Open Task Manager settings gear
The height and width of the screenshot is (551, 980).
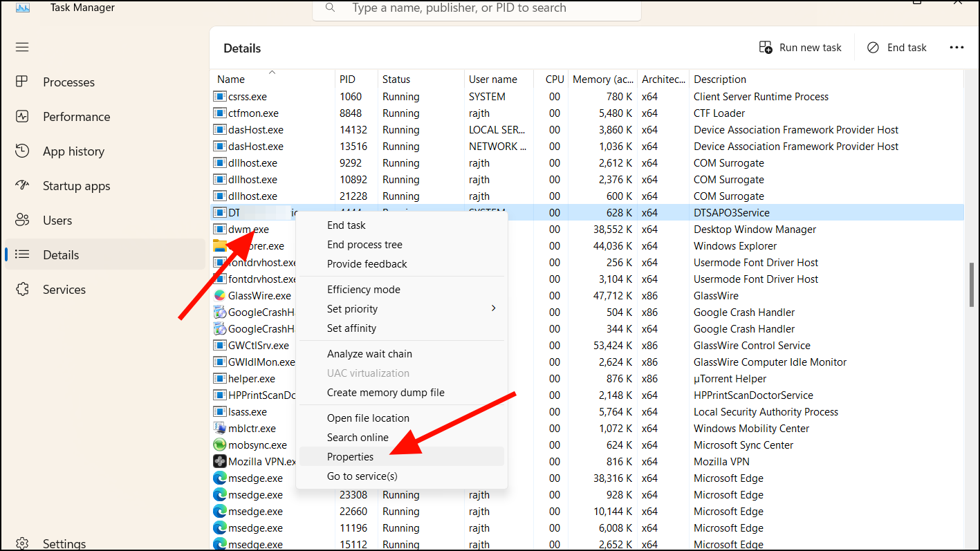pos(22,543)
